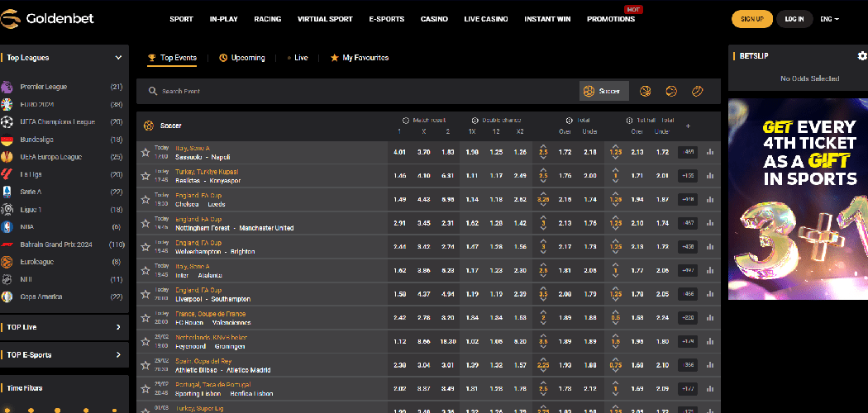Click the SIGN UP button

pyautogui.click(x=751, y=18)
